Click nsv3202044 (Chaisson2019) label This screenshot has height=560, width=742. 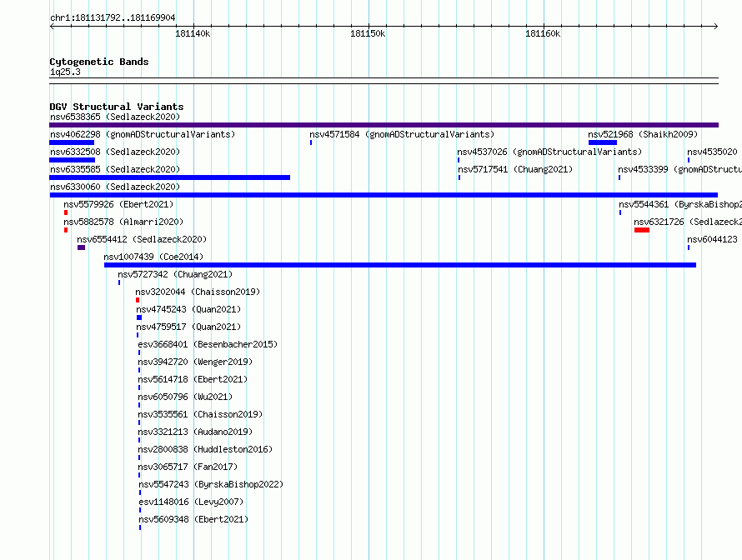198,292
